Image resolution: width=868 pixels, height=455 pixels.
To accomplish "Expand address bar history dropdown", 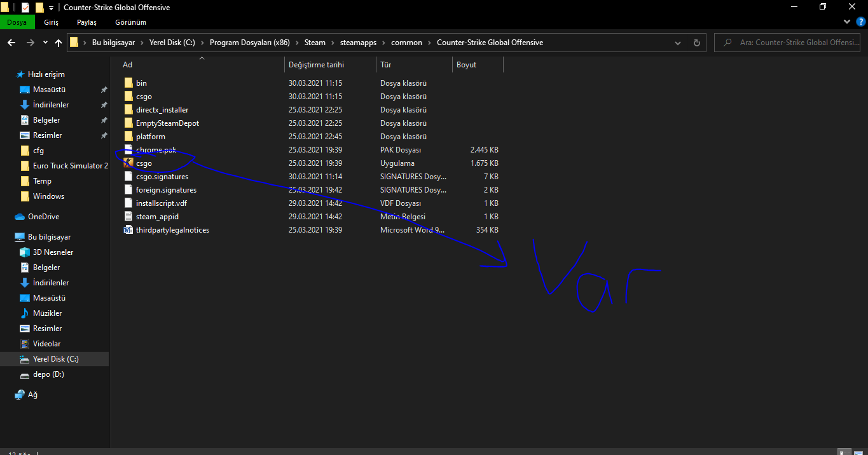I will coord(679,43).
